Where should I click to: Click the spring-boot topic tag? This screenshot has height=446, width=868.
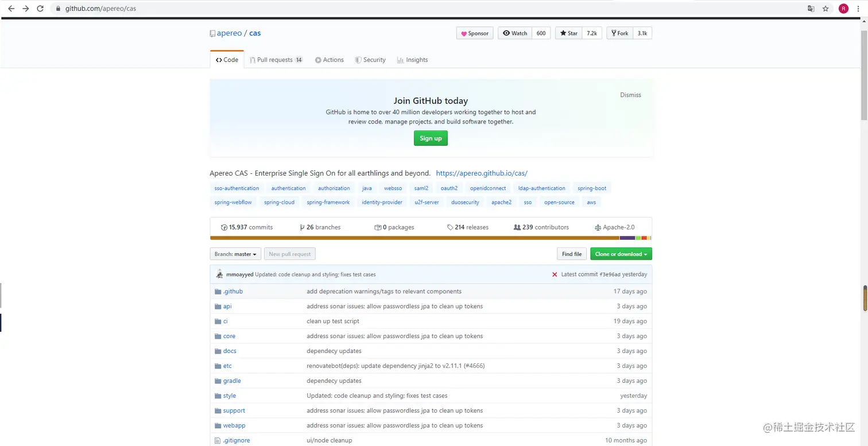pyautogui.click(x=592, y=188)
